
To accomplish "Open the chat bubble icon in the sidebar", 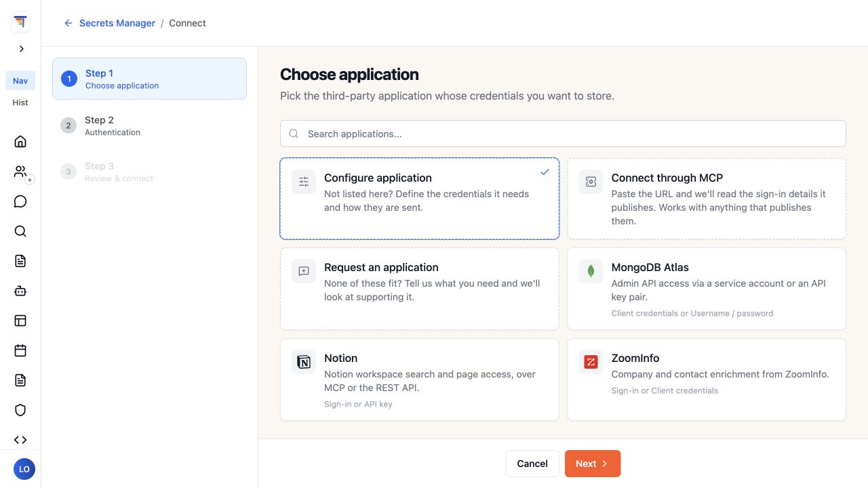I will (20, 201).
